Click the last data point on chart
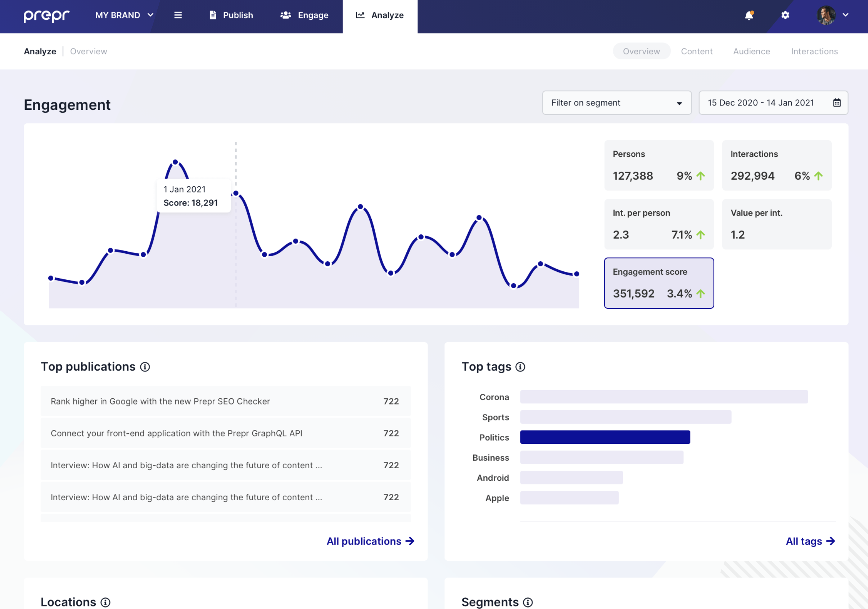Screen dimensions: 868x609 click(x=577, y=274)
